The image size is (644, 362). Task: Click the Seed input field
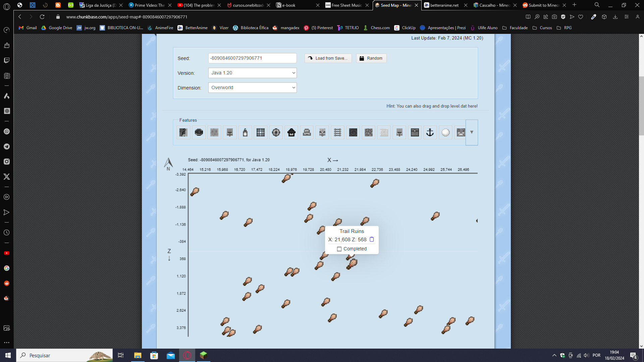(252, 58)
